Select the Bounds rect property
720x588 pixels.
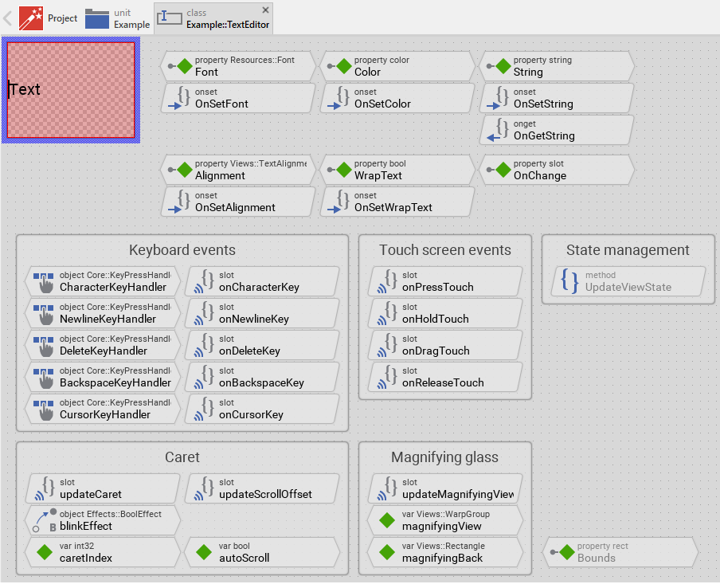(x=620, y=552)
